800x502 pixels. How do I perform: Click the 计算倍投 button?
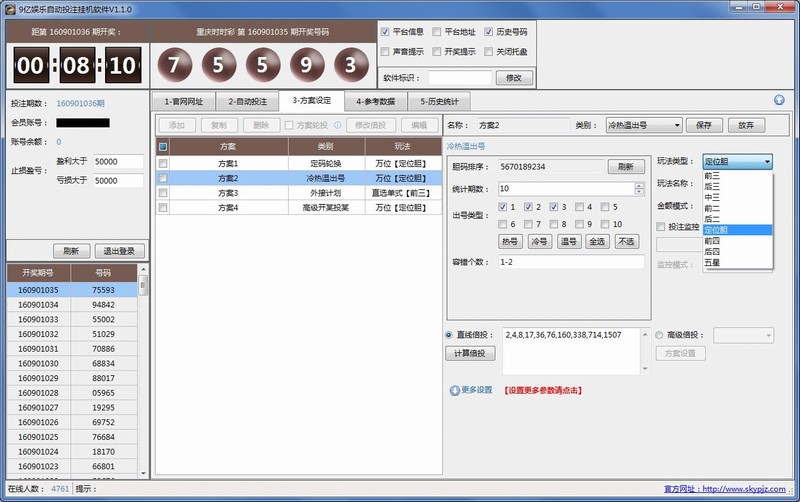(x=469, y=354)
